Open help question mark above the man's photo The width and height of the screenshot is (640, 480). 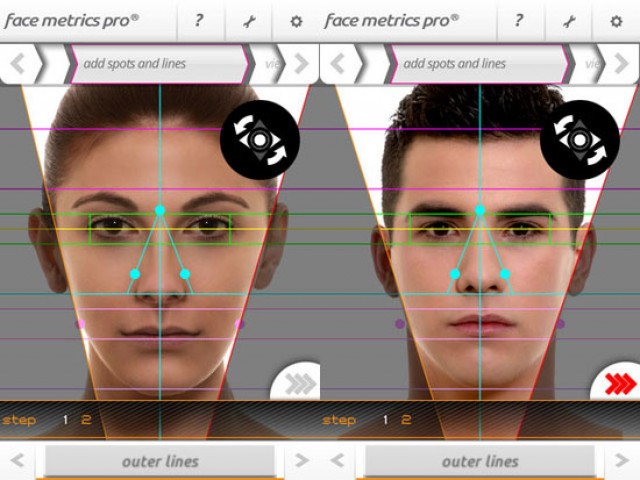pos(520,21)
